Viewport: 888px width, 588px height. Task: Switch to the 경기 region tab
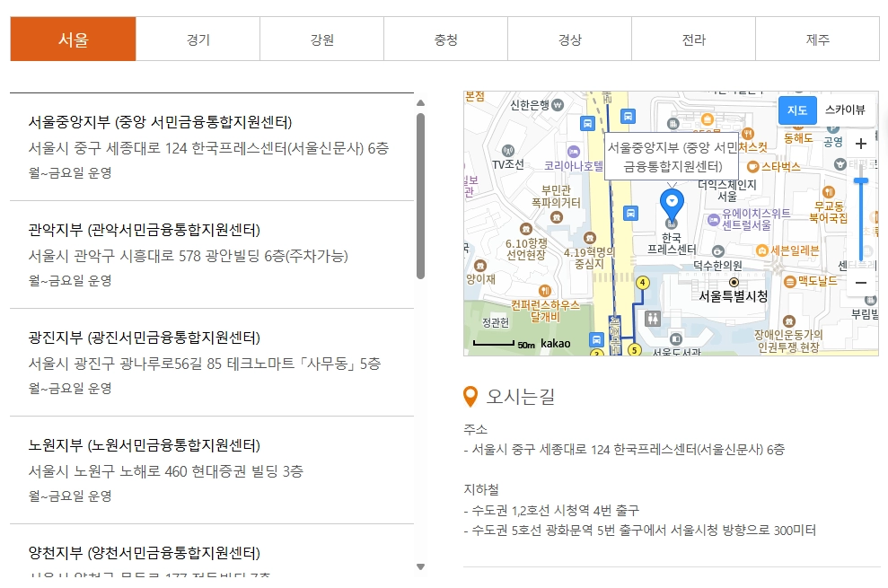(198, 39)
